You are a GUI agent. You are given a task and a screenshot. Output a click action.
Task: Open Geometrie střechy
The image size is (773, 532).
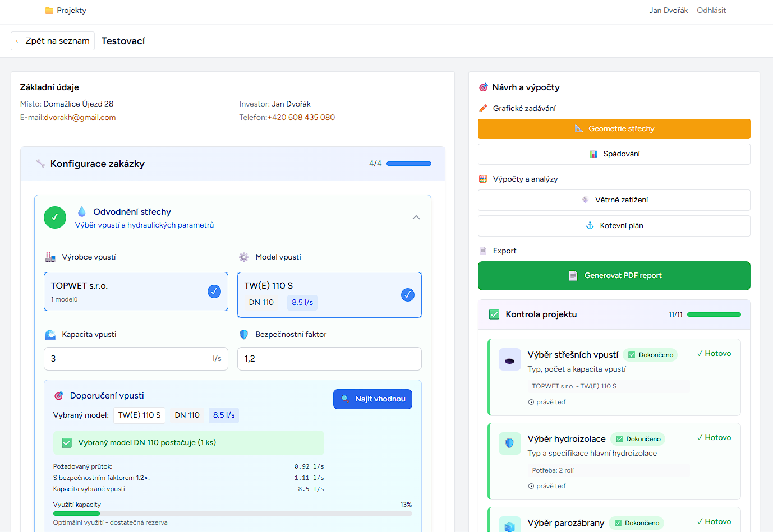pos(614,129)
